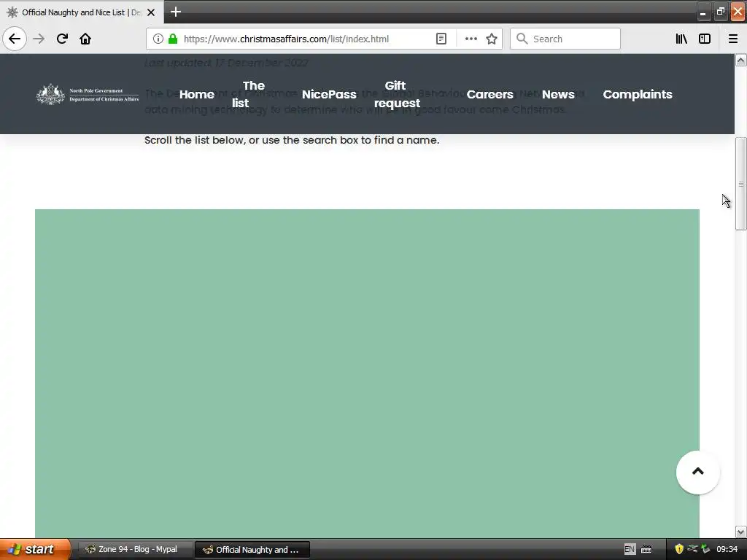Click the round back-to-top chevron button
Viewport: 747px width, 560px height.
point(698,472)
